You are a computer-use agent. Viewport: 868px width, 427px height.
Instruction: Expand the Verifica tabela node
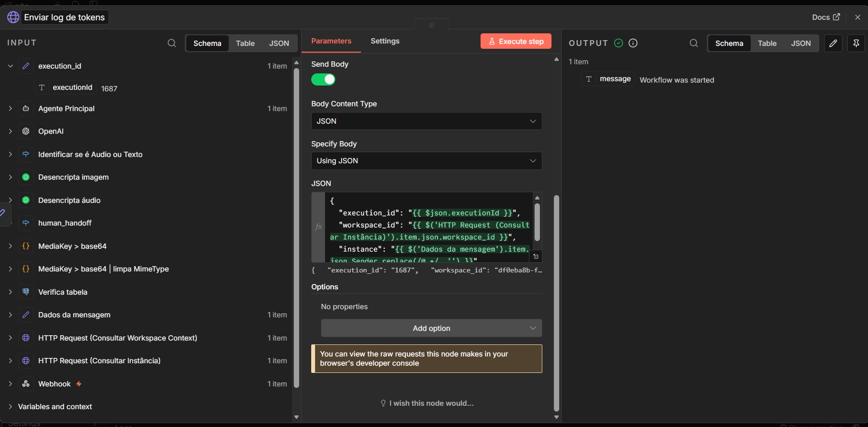pyautogui.click(x=10, y=292)
